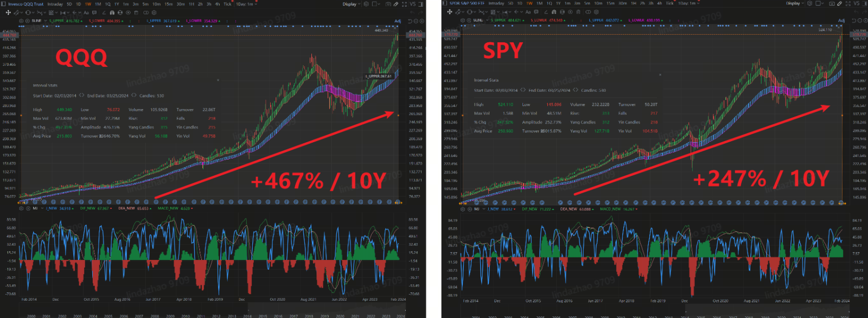Select 1Y timeframe in QQQ chart
The height and width of the screenshot is (318, 868).
coord(117,4)
